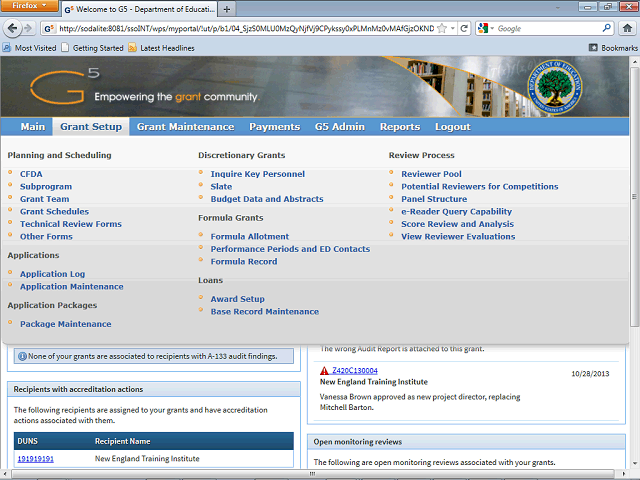
Task: Open the Grant Schedules link
Action: [x=54, y=211]
